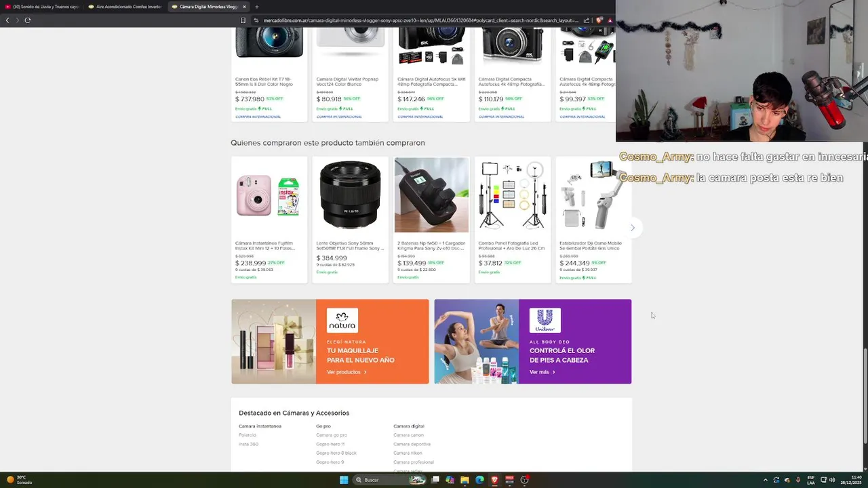
Task: Click price $ 238.999 on Instax card
Action: pos(250,263)
